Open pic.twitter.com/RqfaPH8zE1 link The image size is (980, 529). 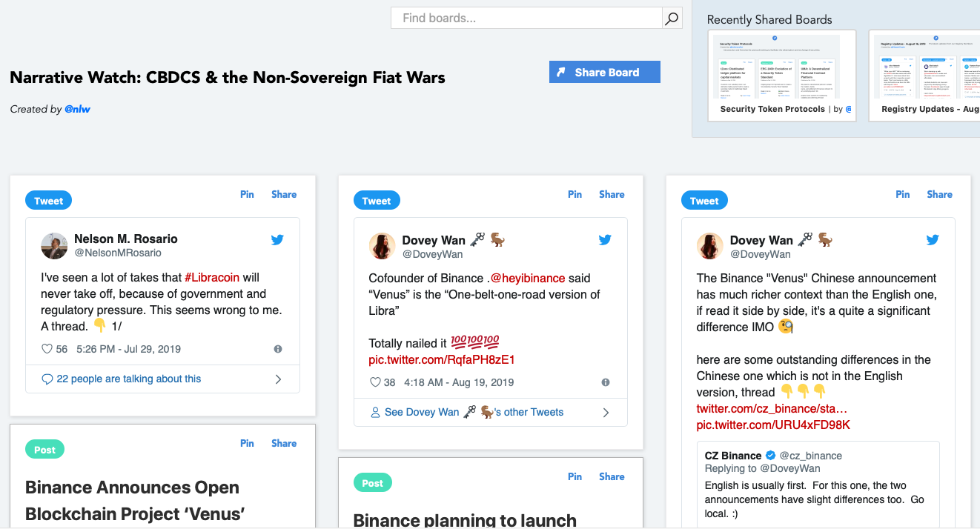[x=442, y=359]
